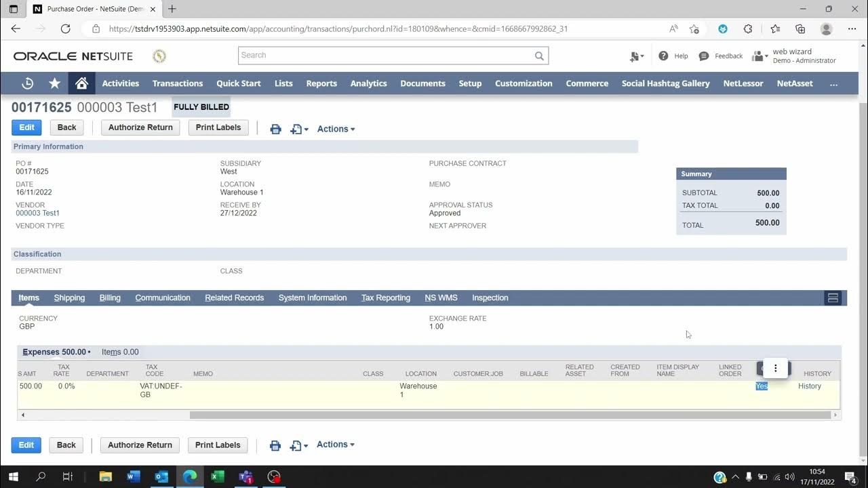Expand the bottom Actions dropdown

click(x=335, y=445)
